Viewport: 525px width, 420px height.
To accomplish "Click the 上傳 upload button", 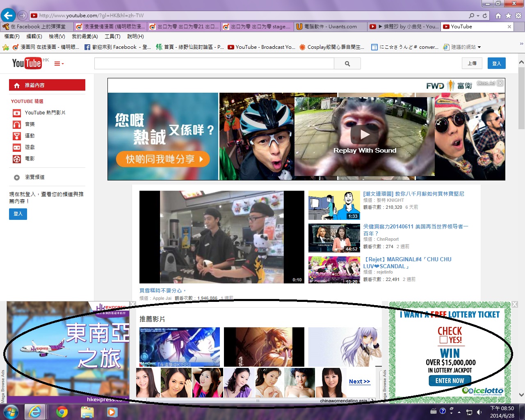I will (x=472, y=63).
